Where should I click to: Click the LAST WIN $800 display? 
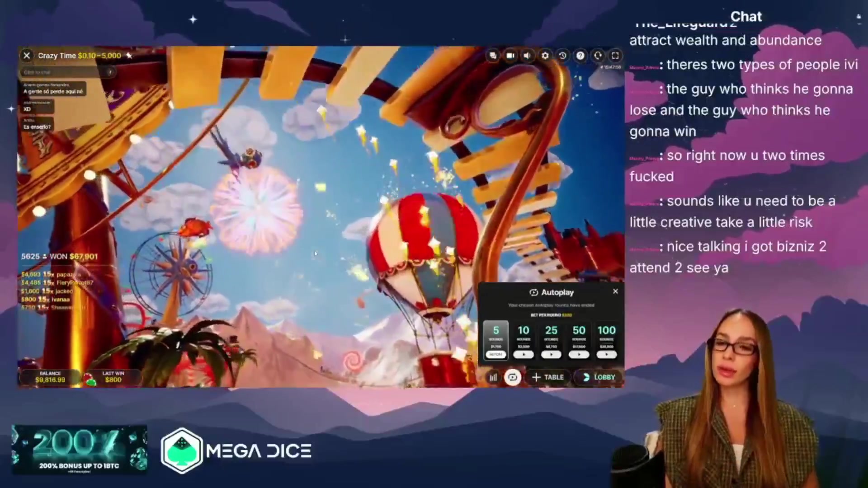tap(113, 377)
